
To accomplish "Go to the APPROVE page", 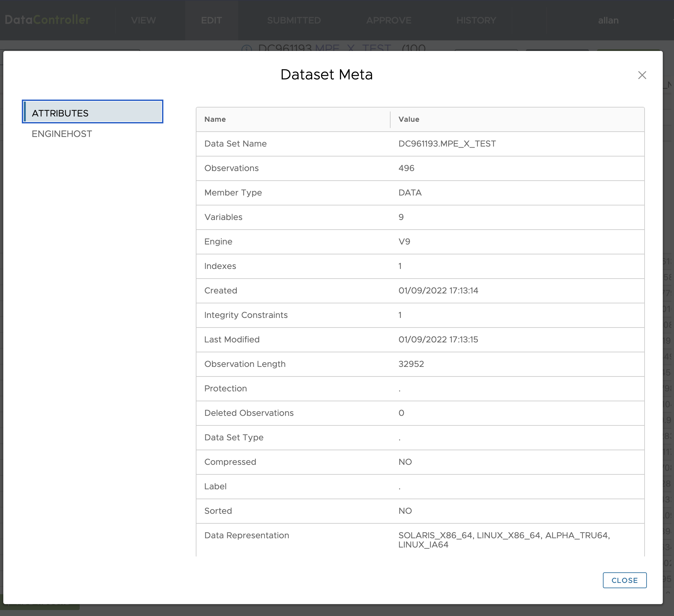I will 389,21.
